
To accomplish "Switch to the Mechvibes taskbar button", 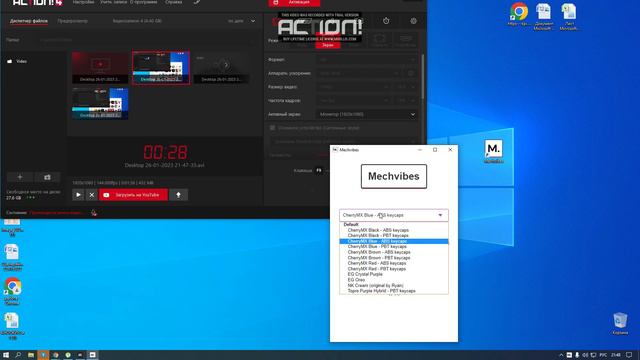I will tap(92, 355).
